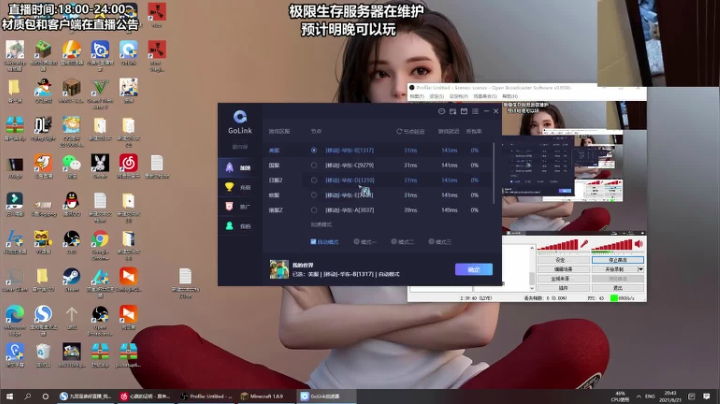Screen dimensions: 720x404
Task: Open the Open Broadcaster desktop shortcut
Action: [x=100, y=320]
